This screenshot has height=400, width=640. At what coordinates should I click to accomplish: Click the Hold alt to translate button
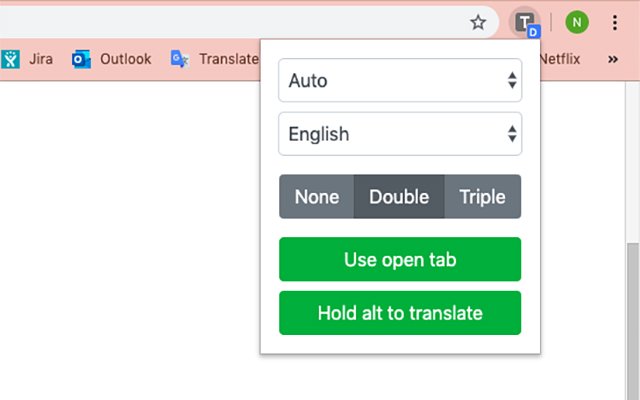click(x=400, y=313)
